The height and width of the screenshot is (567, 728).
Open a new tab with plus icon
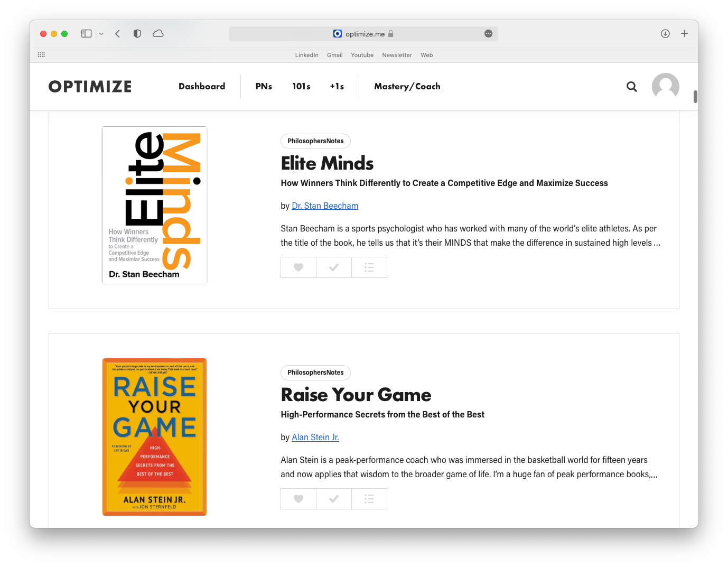pos(685,34)
